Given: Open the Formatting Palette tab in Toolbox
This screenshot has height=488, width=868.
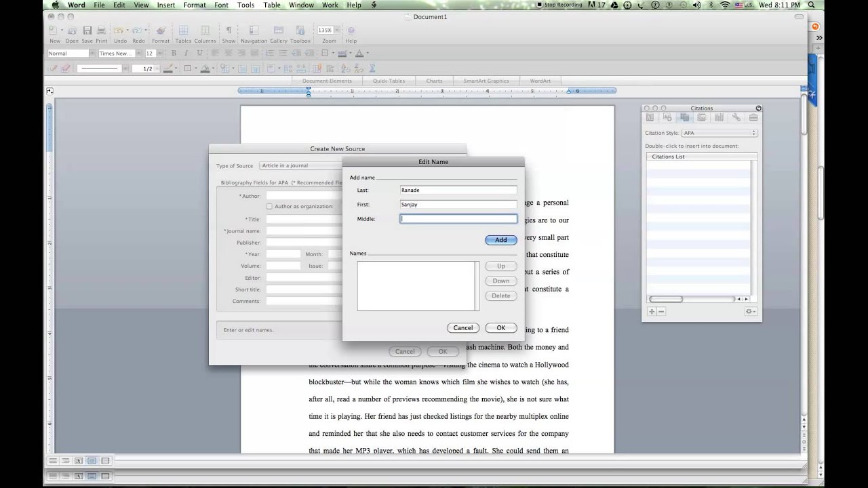Looking at the screenshot, I should pos(650,118).
